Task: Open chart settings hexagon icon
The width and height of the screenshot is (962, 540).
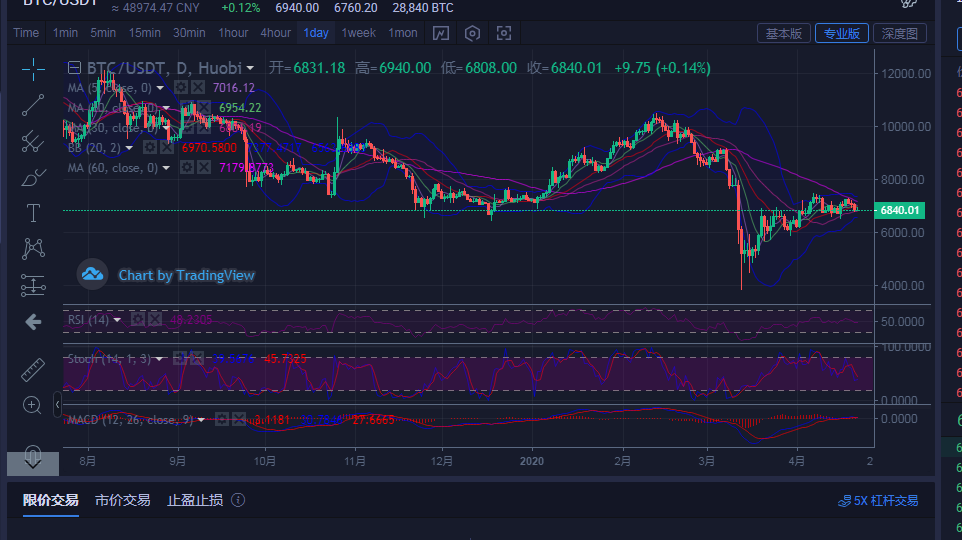Action: 472,33
